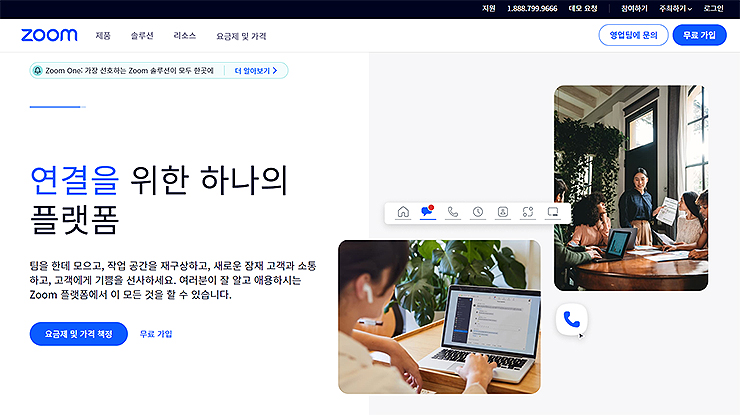Click the chat icon with red dot
Image resolution: width=740 pixels, height=415 pixels.
point(428,211)
